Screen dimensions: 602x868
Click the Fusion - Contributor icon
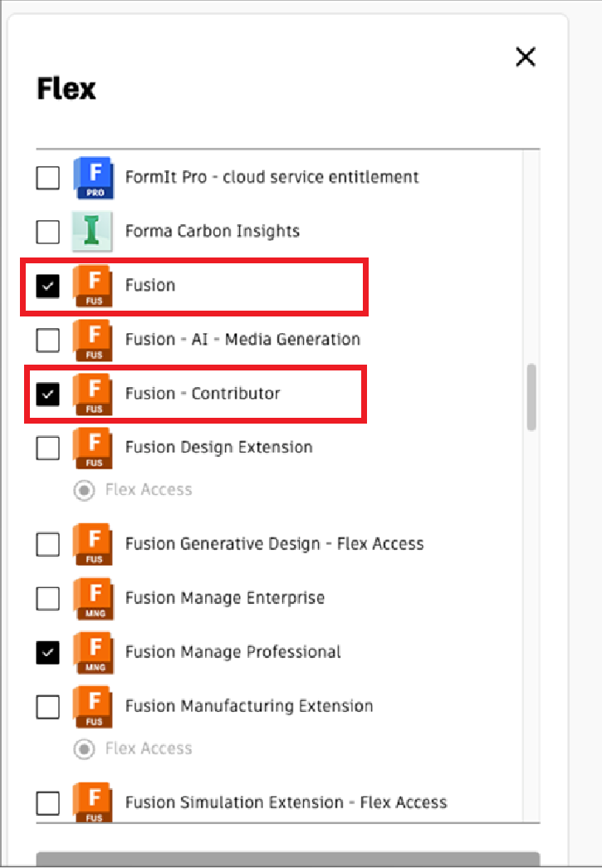coord(93,395)
